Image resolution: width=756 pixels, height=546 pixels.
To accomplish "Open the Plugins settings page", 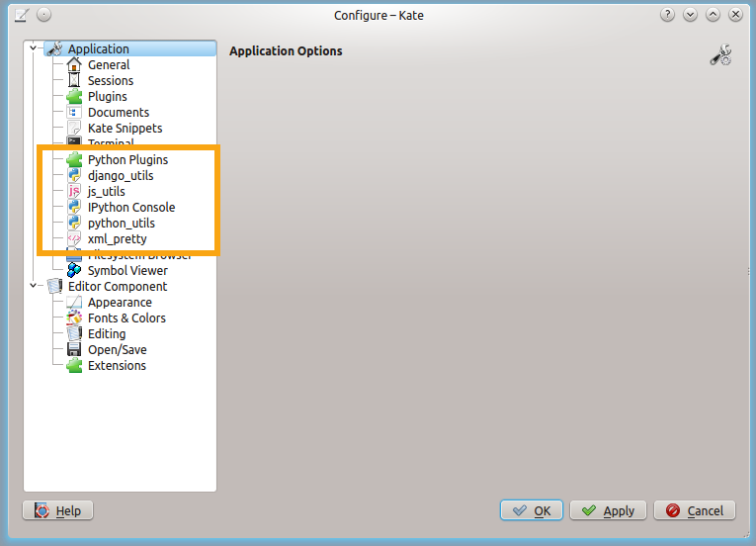I will coord(107,97).
